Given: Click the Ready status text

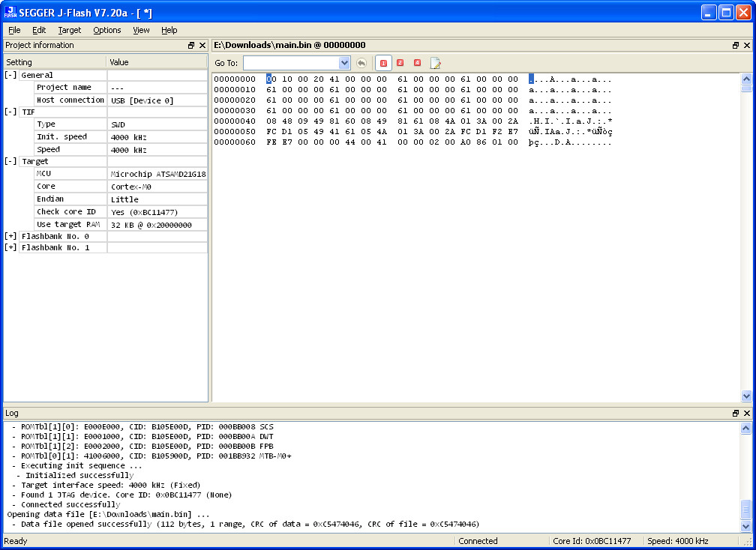Looking at the screenshot, I should pos(16,541).
